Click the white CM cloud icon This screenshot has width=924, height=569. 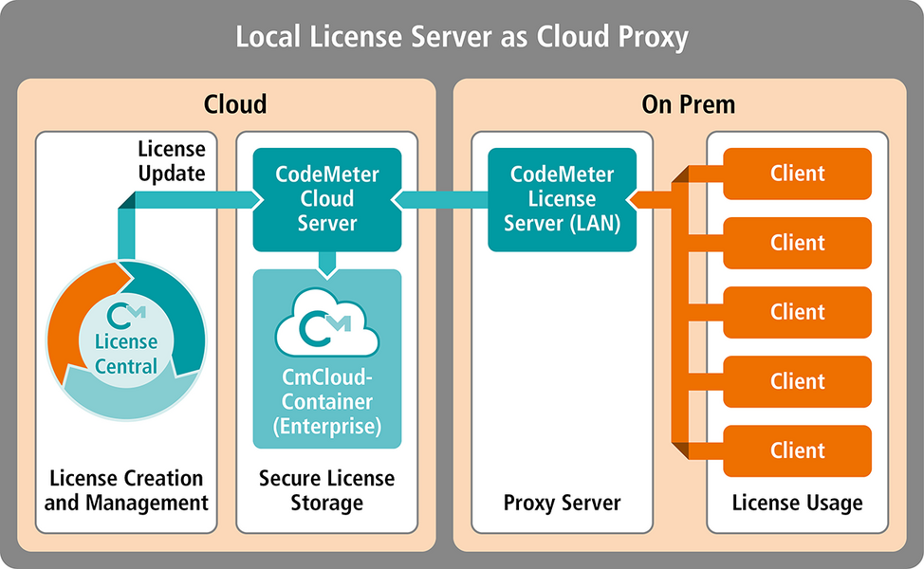coord(327,322)
